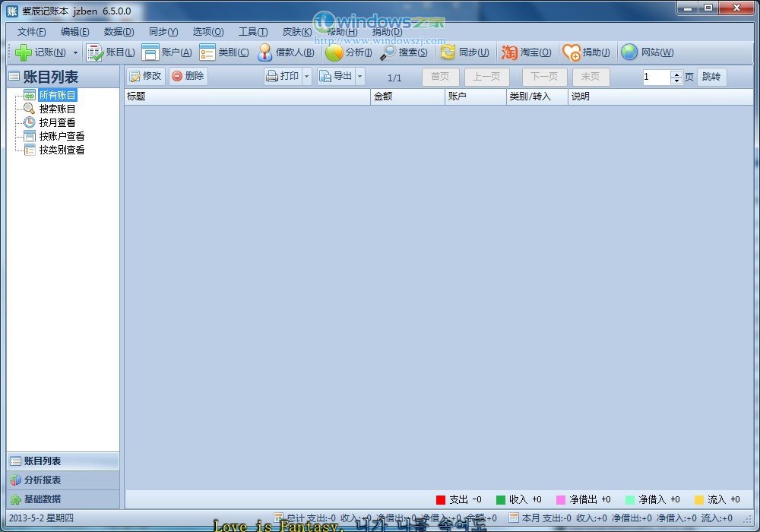The height and width of the screenshot is (532, 760).
Task: Open 借款人 borrower management icon
Action: click(x=265, y=52)
